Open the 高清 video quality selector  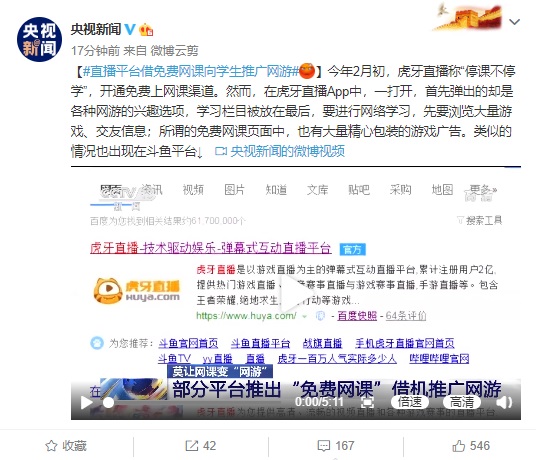pyautogui.click(x=461, y=402)
